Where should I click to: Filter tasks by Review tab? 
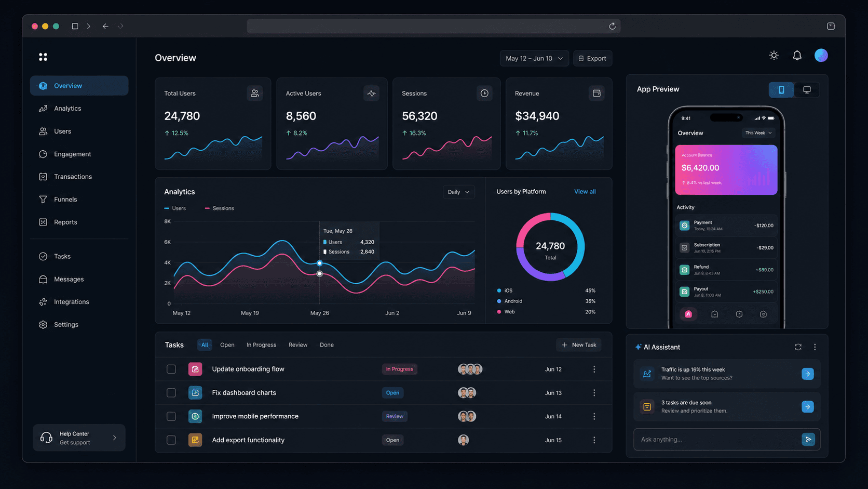298,345
